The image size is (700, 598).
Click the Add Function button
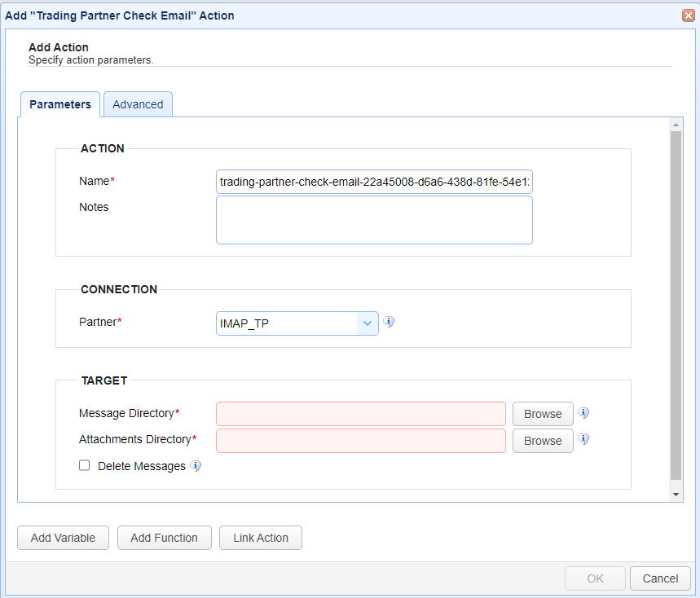(x=164, y=538)
